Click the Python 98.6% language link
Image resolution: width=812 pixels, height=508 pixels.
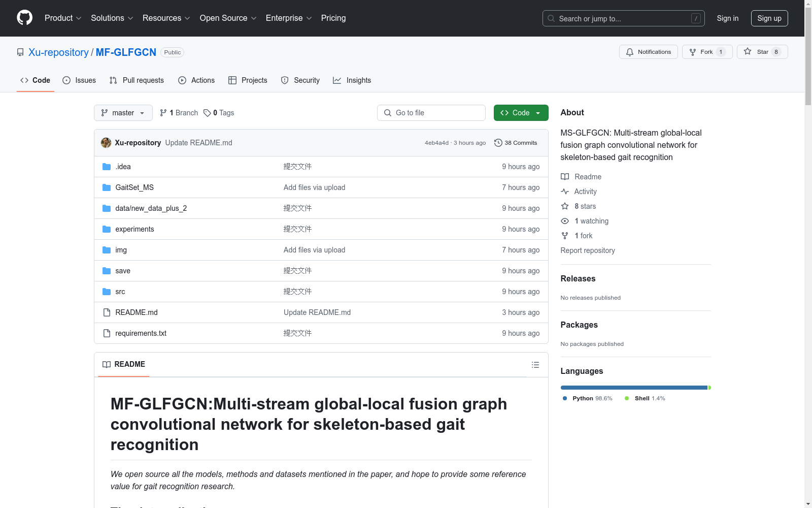pos(588,398)
